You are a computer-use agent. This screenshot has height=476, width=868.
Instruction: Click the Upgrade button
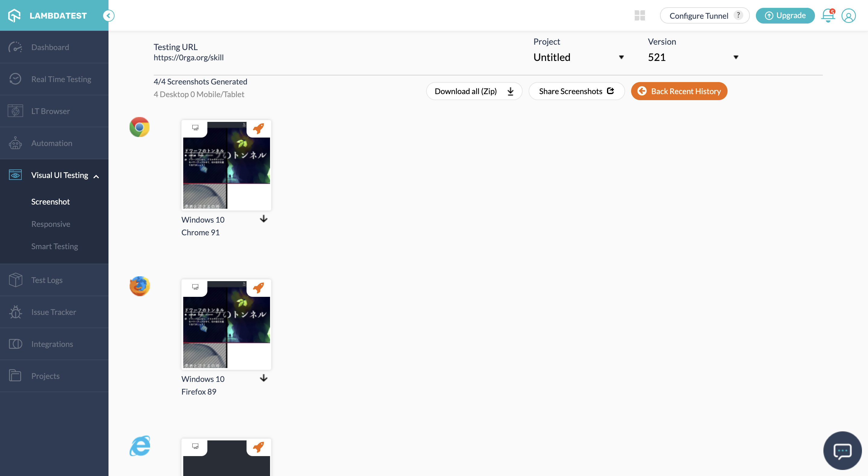785,15
